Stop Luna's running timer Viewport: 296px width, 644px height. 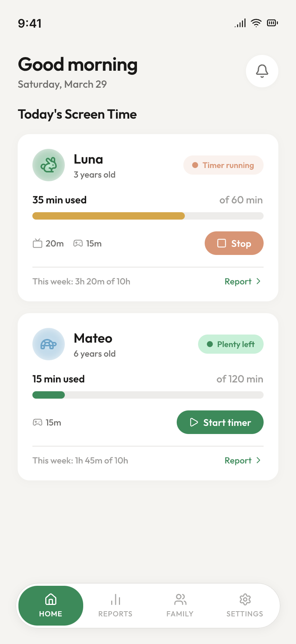pyautogui.click(x=234, y=243)
